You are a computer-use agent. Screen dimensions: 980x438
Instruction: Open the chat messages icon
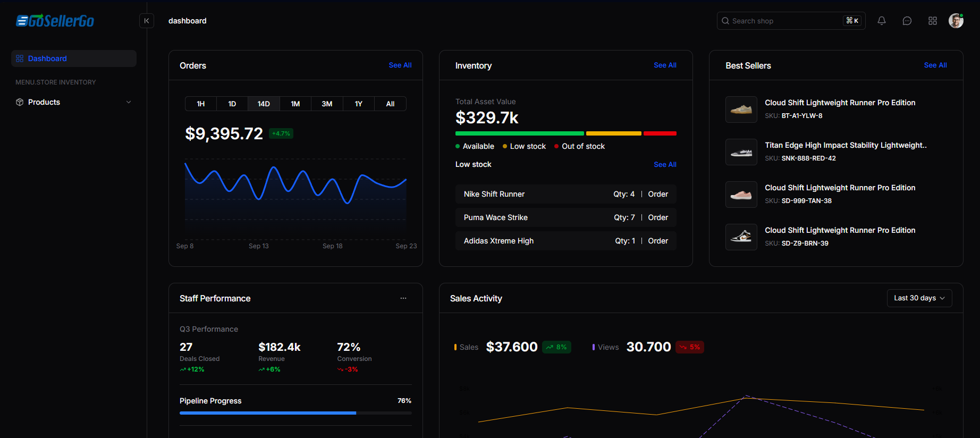(907, 21)
